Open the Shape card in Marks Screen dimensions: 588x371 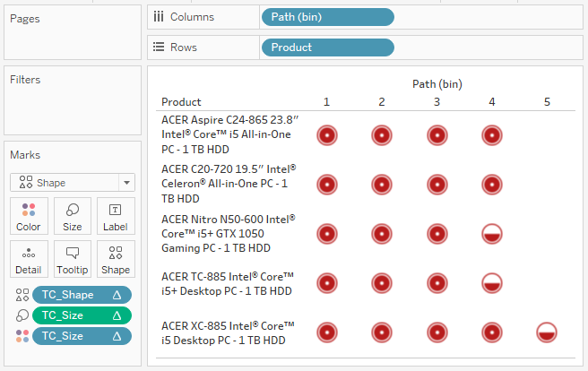(x=116, y=259)
